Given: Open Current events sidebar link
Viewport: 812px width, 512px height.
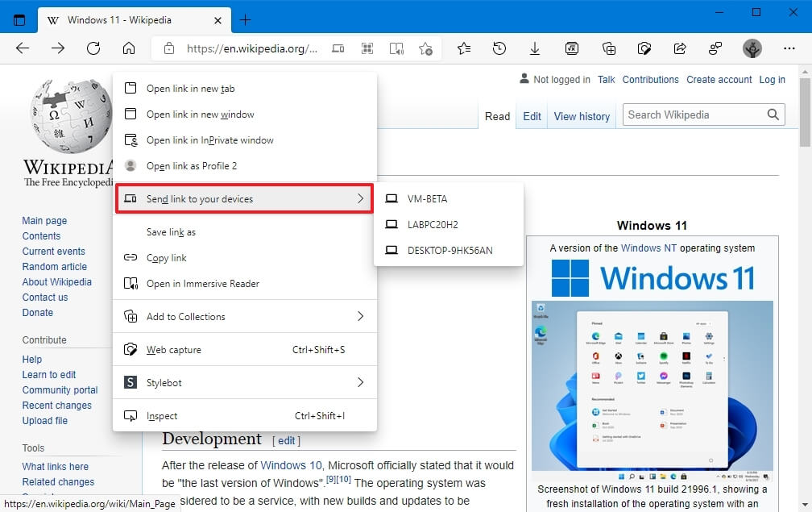Looking at the screenshot, I should pyautogui.click(x=53, y=252).
